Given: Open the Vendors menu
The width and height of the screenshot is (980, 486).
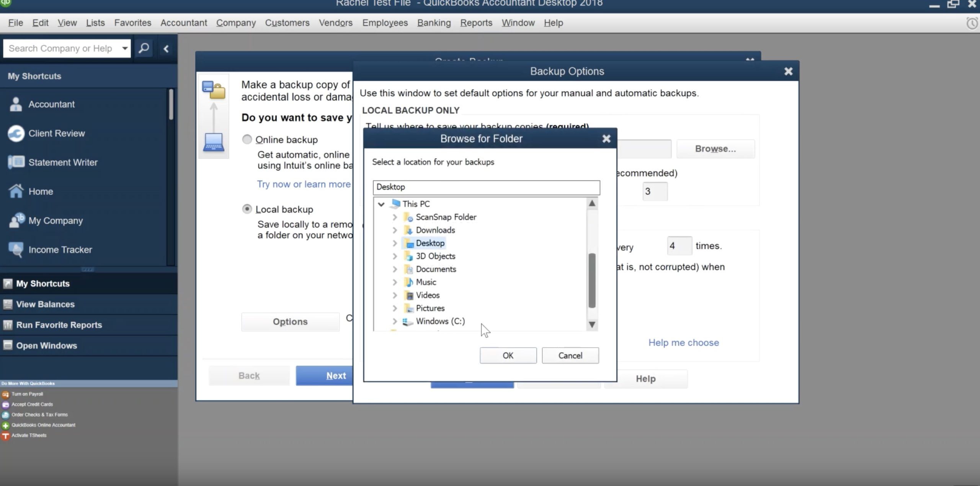Looking at the screenshot, I should click(x=336, y=23).
